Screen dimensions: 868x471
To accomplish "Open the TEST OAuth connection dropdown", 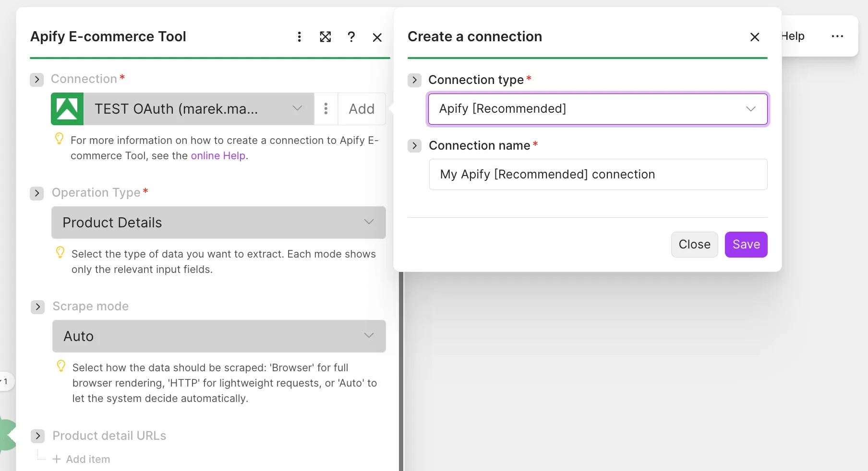I will coord(199,109).
